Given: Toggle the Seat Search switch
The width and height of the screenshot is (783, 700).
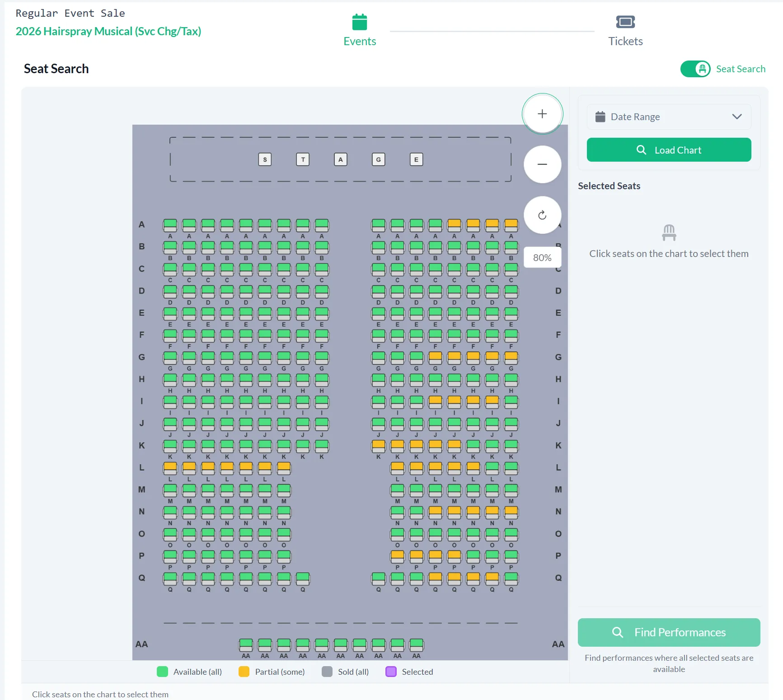Looking at the screenshot, I should pyautogui.click(x=695, y=69).
